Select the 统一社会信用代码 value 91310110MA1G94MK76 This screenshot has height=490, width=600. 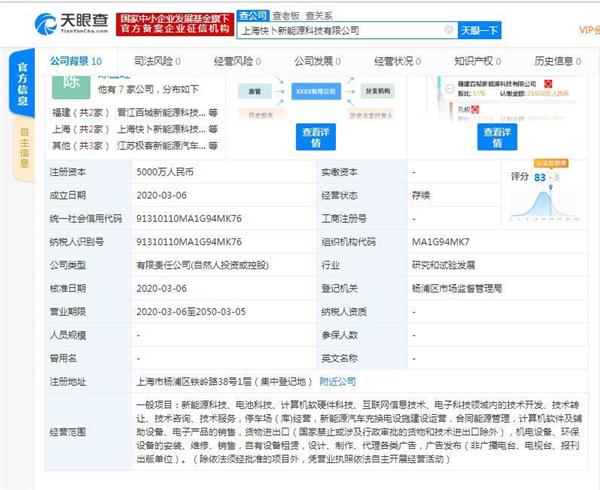pyautogui.click(x=189, y=219)
